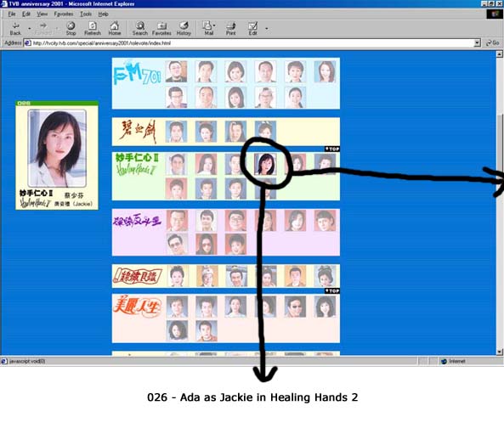Click the TOP link below 碧血劍 row
This screenshot has height=428, width=504.
coord(332,149)
